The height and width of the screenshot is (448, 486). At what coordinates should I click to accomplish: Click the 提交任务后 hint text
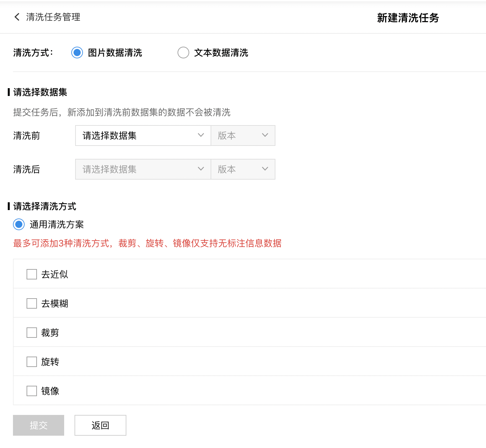coord(122,112)
